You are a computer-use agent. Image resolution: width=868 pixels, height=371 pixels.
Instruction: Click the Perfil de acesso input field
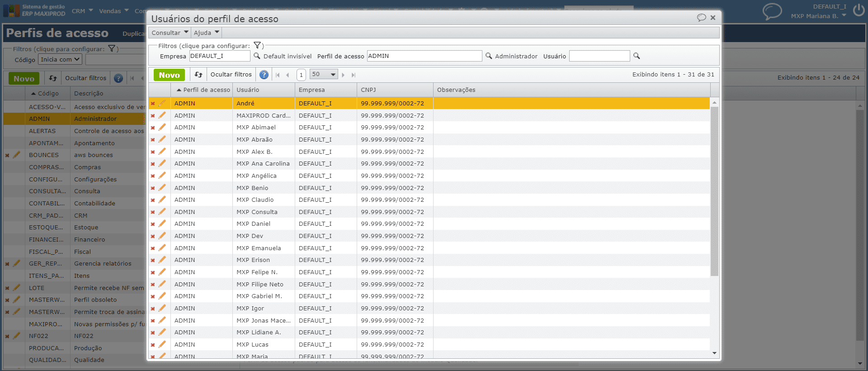tap(425, 56)
